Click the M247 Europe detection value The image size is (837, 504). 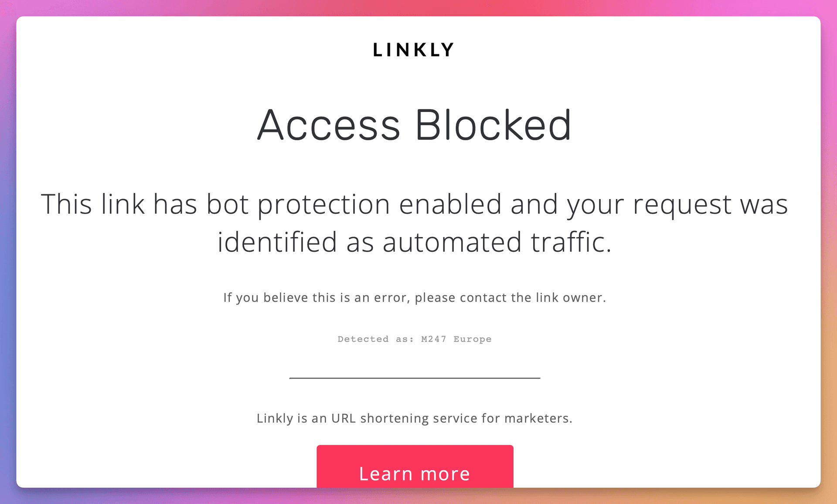[456, 339]
